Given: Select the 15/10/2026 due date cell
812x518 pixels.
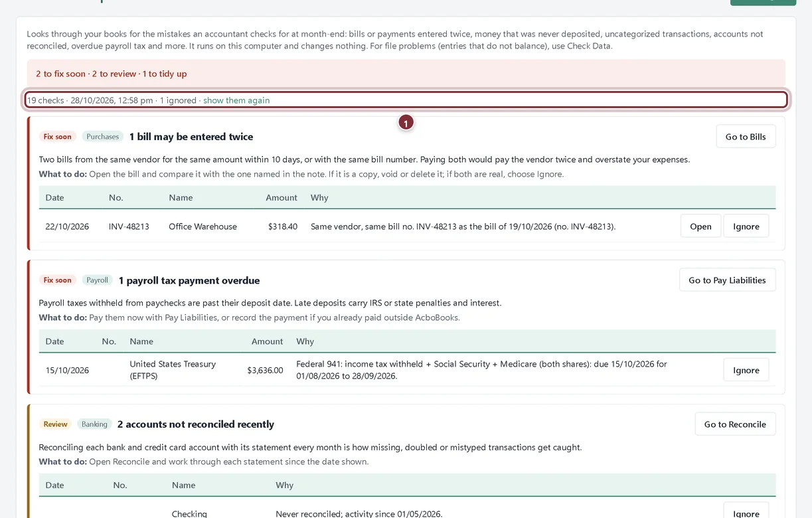Looking at the screenshot, I should pos(67,371).
